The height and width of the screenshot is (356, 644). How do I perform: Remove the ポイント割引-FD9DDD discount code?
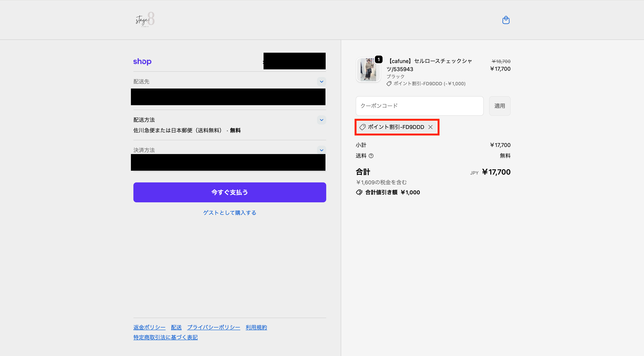430,127
